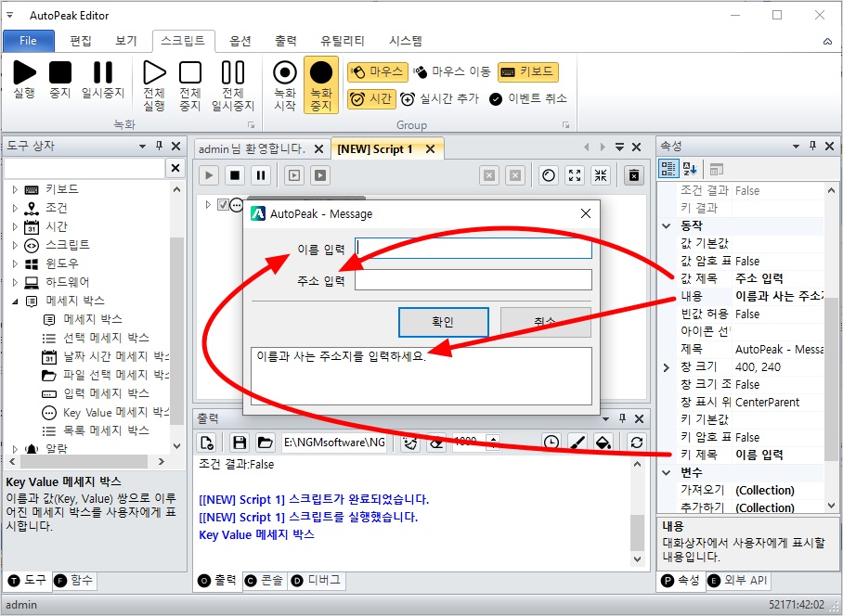
Task: Open the 유틸리티 ribbon tab
Action: click(343, 41)
